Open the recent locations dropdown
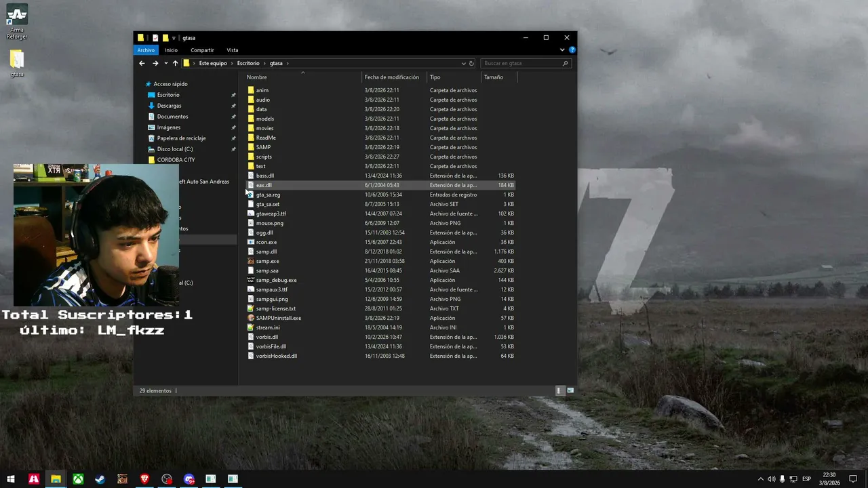The width and height of the screenshot is (868, 488). (165, 63)
